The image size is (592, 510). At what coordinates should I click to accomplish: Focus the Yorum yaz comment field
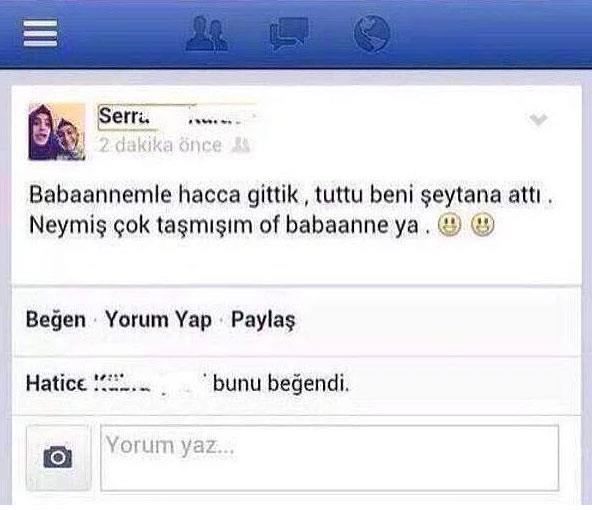point(330,458)
